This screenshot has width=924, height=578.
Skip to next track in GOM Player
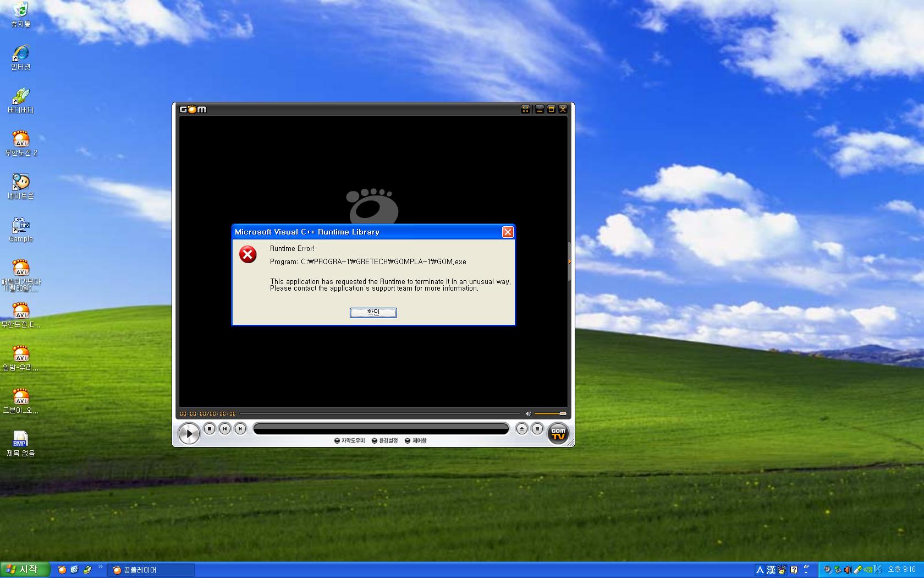pos(240,428)
